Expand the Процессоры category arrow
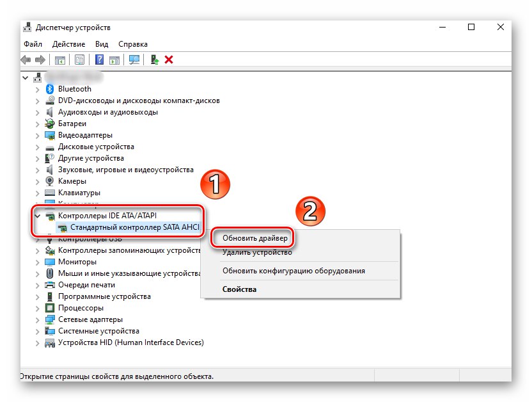 (x=37, y=309)
